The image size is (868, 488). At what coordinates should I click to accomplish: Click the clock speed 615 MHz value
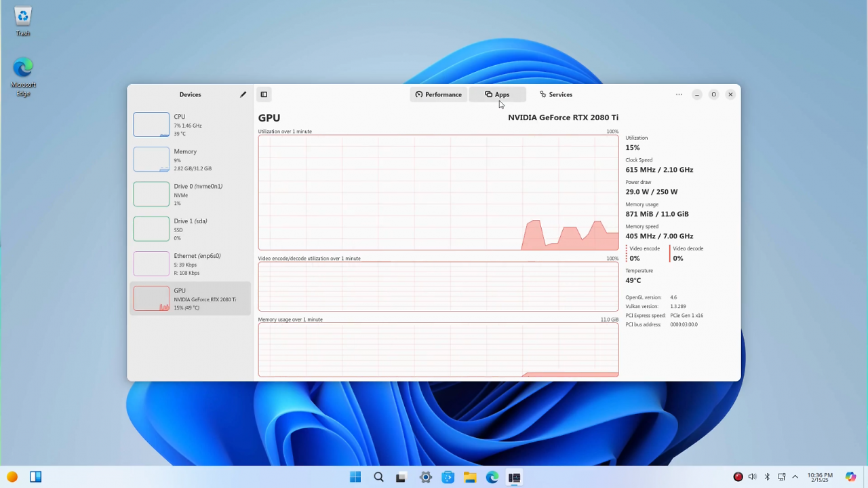[x=659, y=170]
